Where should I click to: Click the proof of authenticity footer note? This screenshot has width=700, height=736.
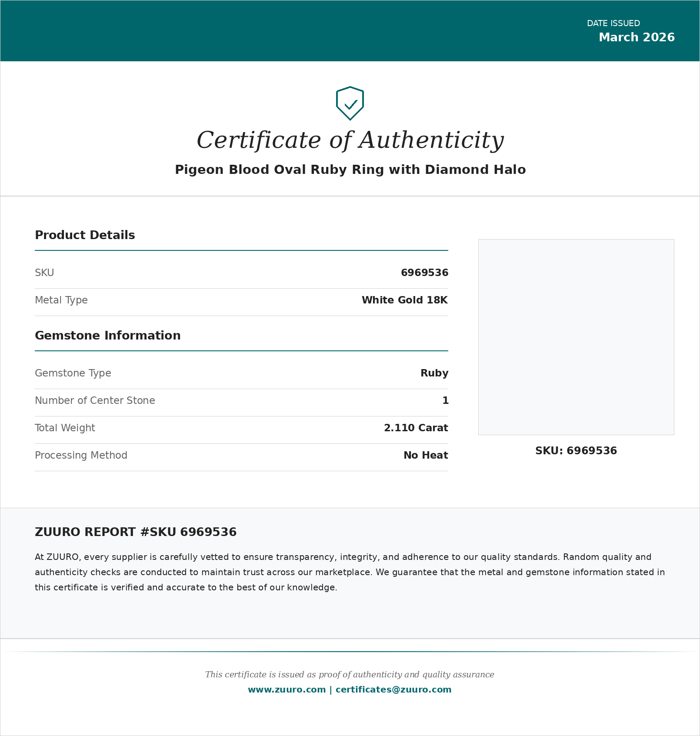coord(350,675)
